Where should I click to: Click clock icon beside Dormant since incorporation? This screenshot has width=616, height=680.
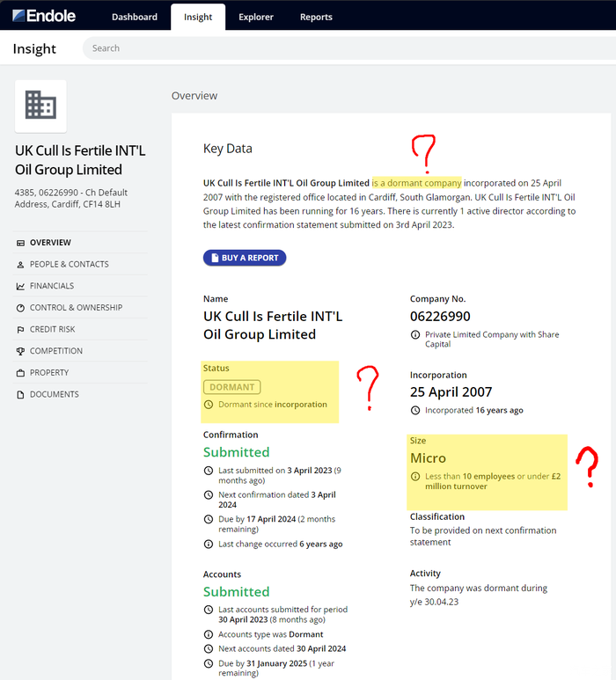point(209,405)
